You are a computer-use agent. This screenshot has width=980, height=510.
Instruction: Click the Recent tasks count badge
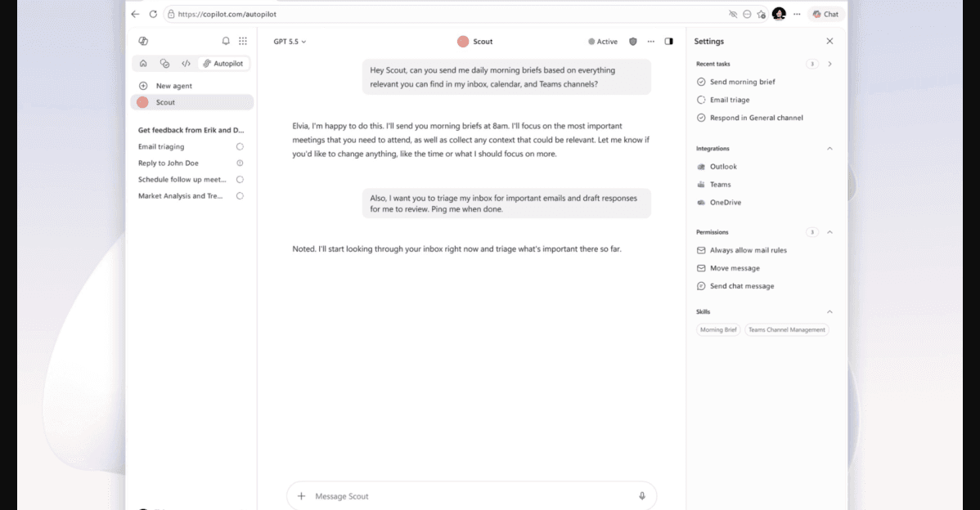tap(811, 64)
